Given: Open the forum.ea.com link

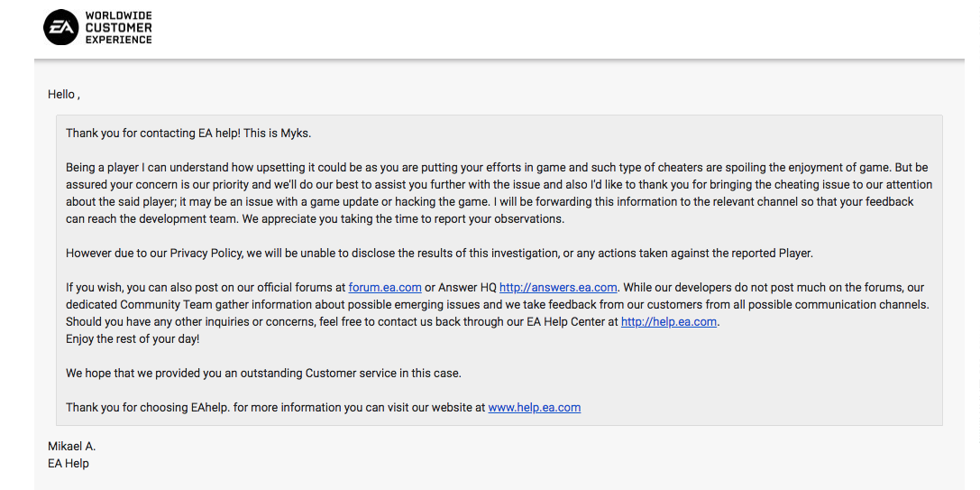Looking at the screenshot, I should click(x=385, y=288).
